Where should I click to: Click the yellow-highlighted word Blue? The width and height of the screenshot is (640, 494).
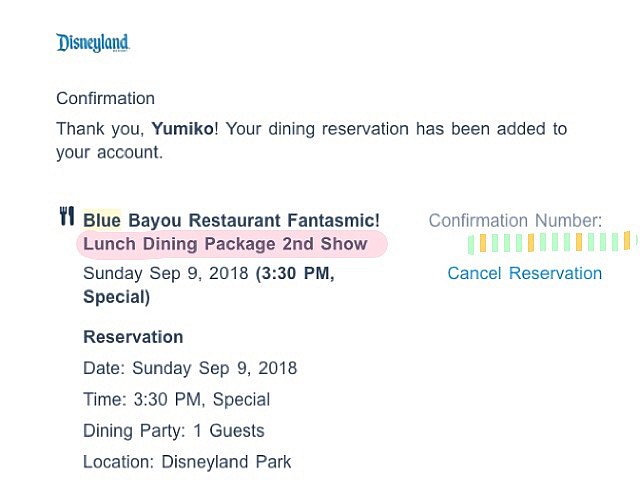coord(102,220)
